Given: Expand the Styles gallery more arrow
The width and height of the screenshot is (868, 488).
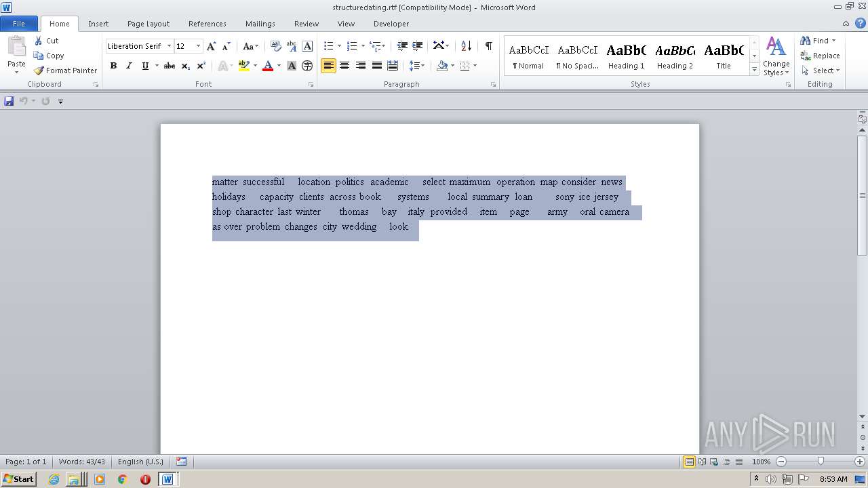Looking at the screenshot, I should (754, 70).
